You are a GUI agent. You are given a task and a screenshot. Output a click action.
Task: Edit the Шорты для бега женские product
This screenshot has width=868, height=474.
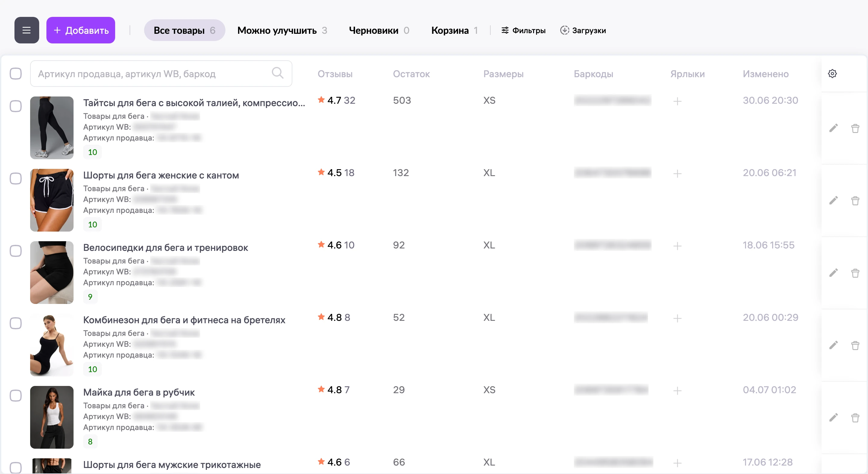click(x=833, y=201)
